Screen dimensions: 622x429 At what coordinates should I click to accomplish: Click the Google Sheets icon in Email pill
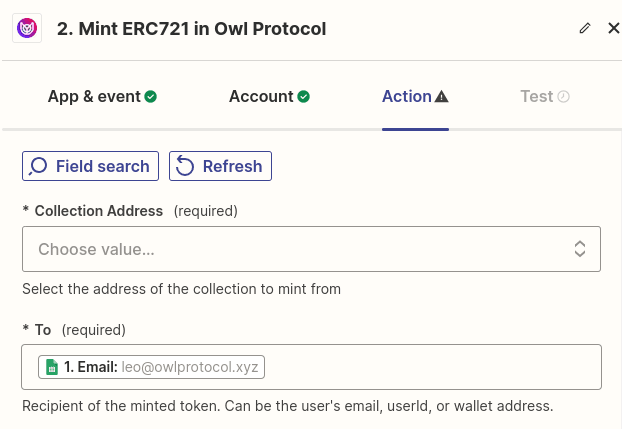tap(52, 367)
